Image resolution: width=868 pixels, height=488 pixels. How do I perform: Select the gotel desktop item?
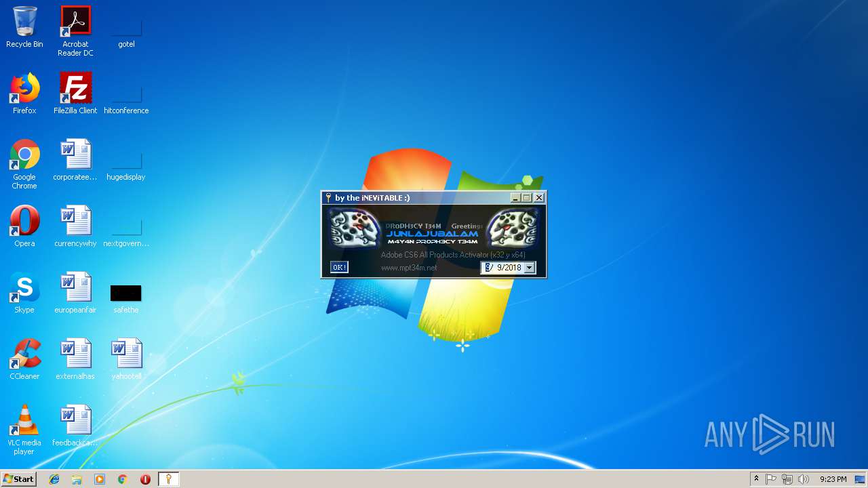(x=126, y=33)
